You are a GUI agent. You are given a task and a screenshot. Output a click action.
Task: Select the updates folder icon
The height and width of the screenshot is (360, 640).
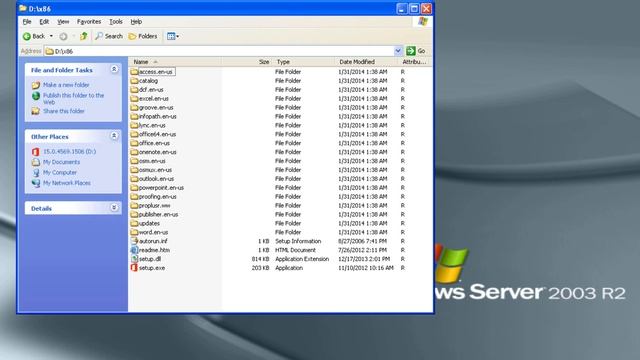[134, 223]
